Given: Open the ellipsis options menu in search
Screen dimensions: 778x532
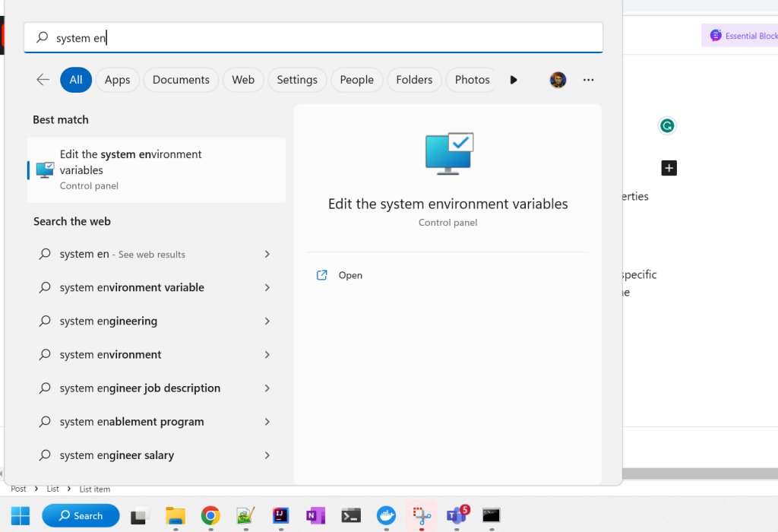Looking at the screenshot, I should click(588, 80).
